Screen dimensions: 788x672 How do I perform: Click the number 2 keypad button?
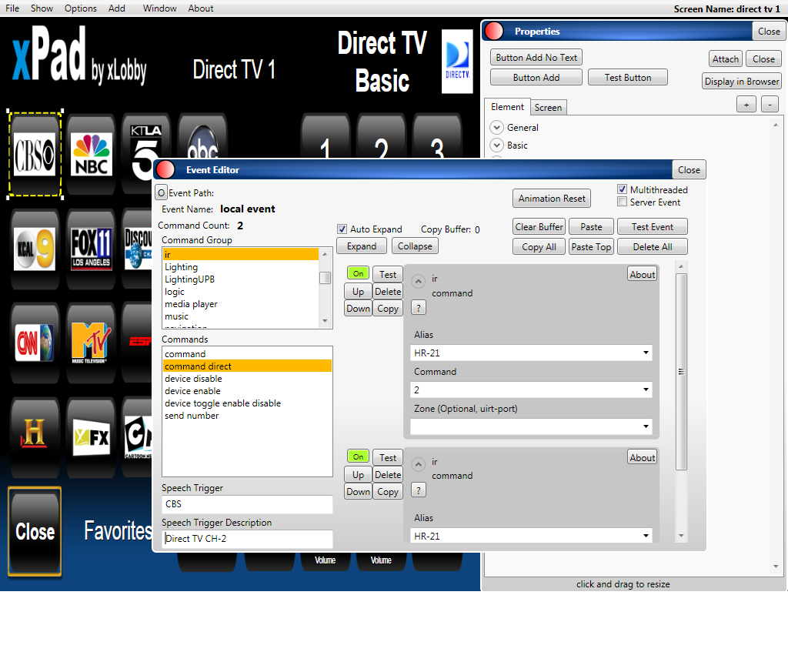click(381, 137)
